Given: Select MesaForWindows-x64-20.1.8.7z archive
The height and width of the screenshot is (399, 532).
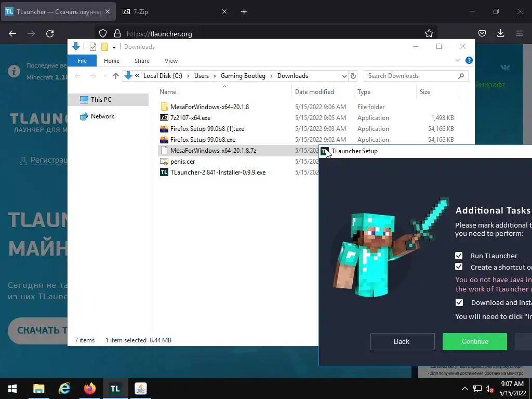Looking at the screenshot, I should pos(213,150).
